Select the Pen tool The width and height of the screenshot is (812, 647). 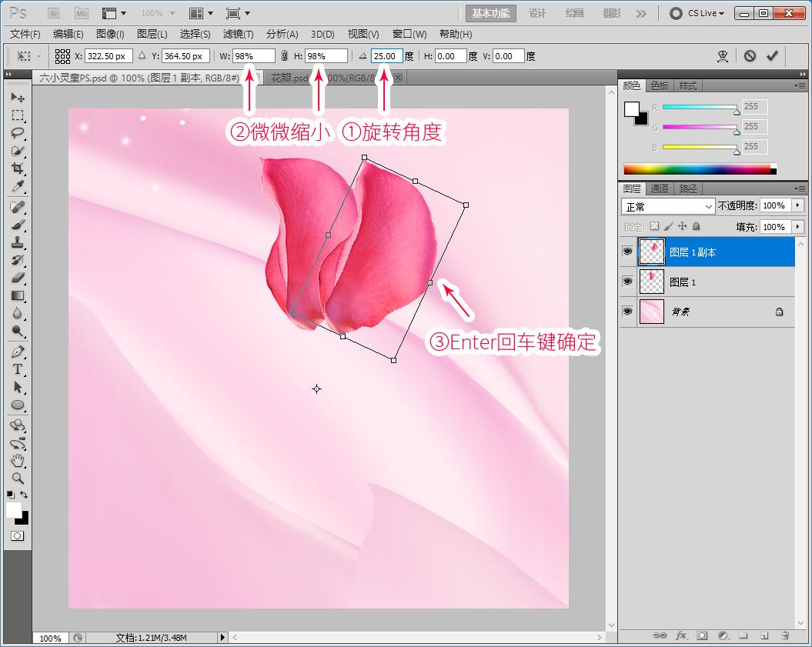click(x=18, y=352)
